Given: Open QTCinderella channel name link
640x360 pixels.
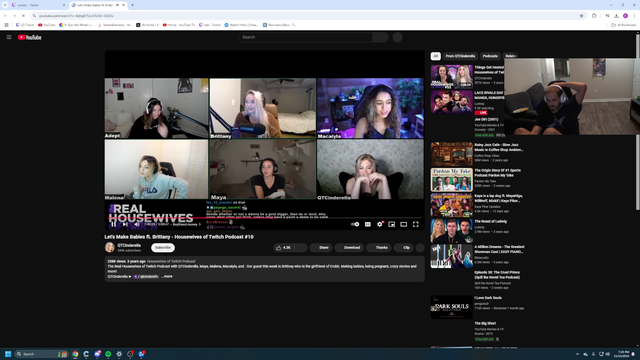Looking at the screenshot, I should pyautogui.click(x=129, y=245).
